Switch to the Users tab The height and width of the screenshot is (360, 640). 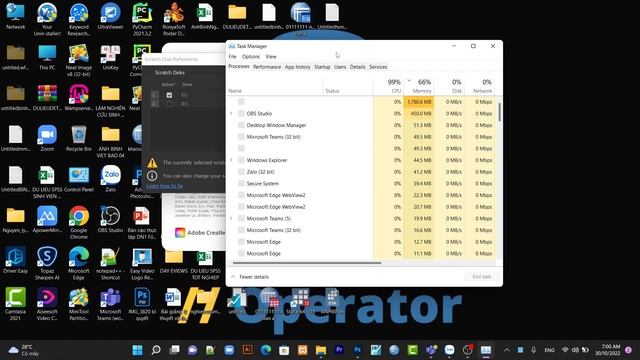pyautogui.click(x=340, y=67)
